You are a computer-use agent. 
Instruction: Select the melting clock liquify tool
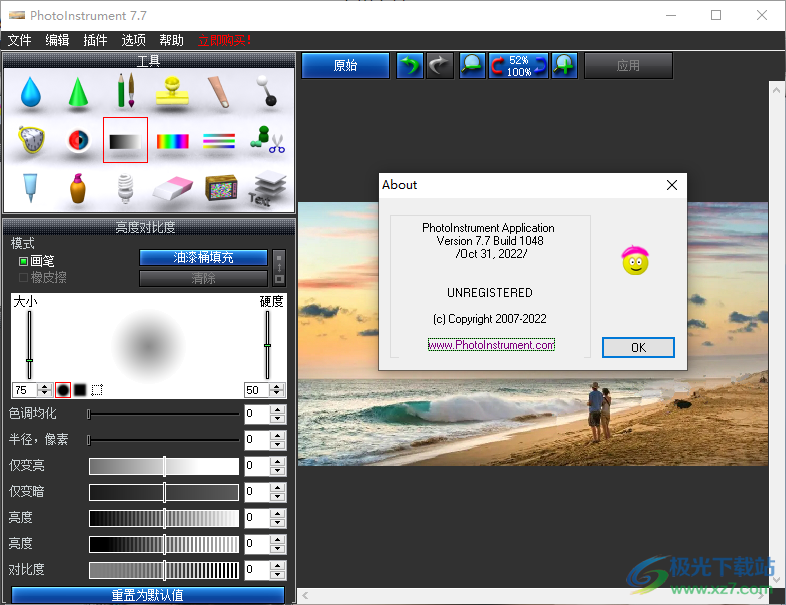pos(32,140)
